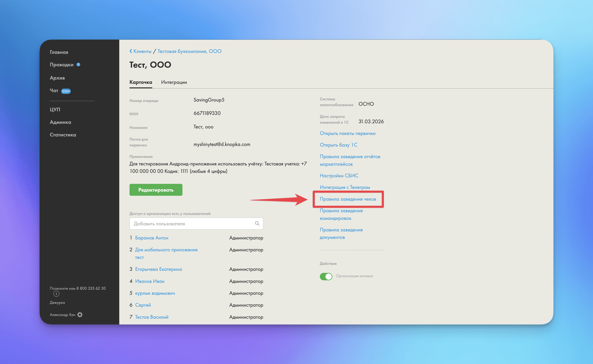The height and width of the screenshot is (364, 593).
Task: Go to Архив in sidebar
Action: [x=57, y=78]
